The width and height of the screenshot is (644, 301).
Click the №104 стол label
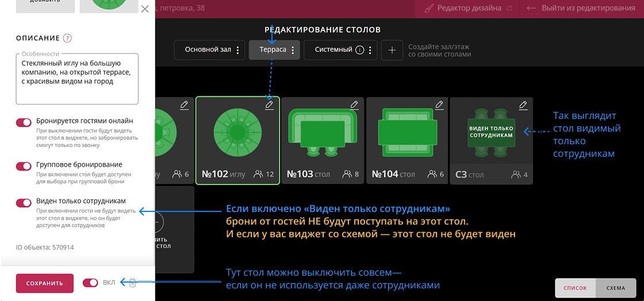tap(393, 174)
